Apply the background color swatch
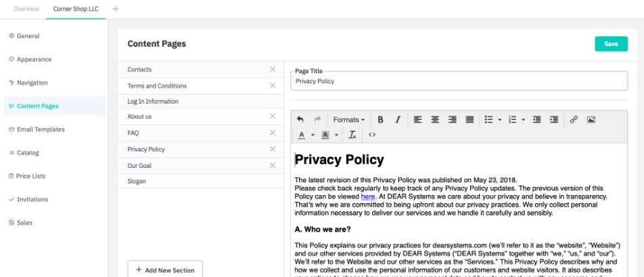This screenshot has height=277, width=644. coord(325,135)
